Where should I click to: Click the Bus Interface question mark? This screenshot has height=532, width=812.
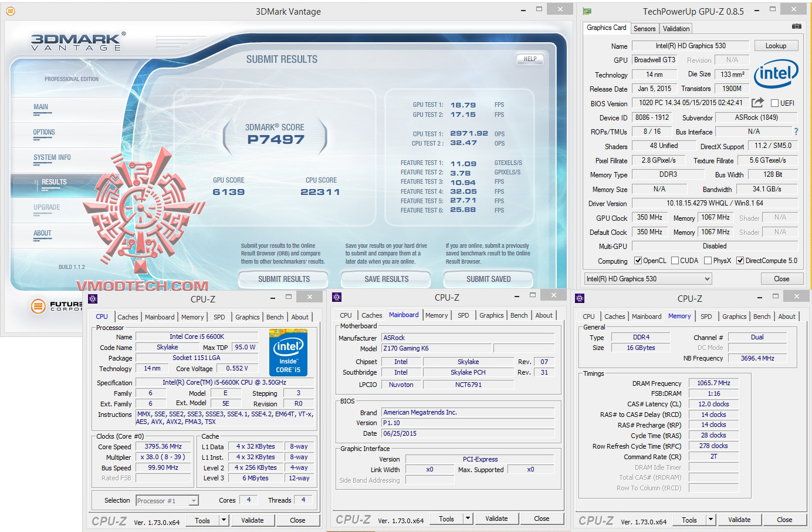click(x=796, y=132)
